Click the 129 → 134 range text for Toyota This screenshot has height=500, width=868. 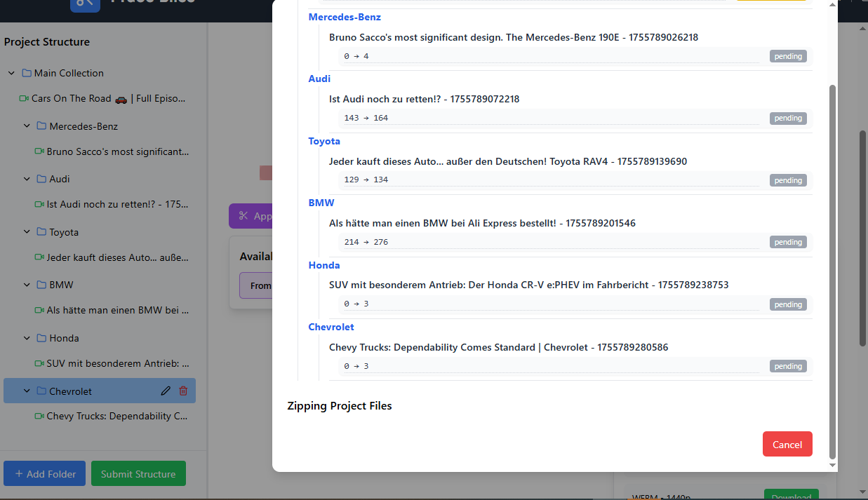click(366, 180)
